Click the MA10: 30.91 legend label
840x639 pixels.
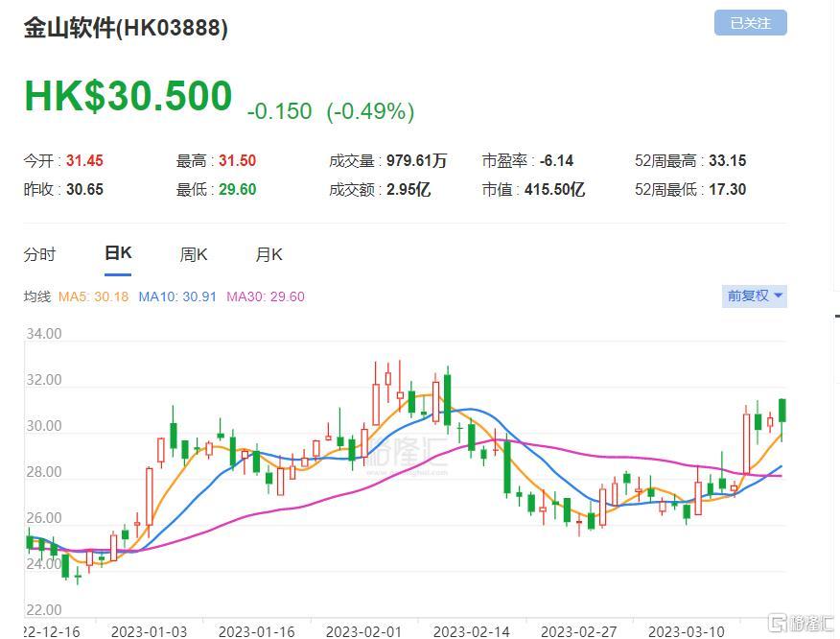(177, 296)
